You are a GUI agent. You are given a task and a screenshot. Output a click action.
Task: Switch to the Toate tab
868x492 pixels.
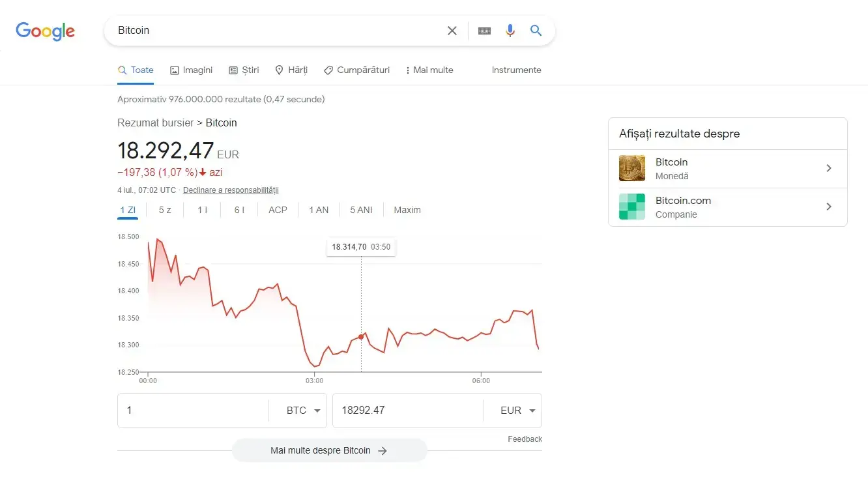point(136,70)
